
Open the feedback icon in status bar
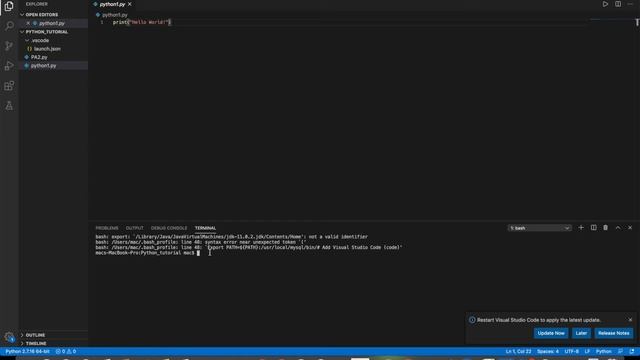(620, 351)
